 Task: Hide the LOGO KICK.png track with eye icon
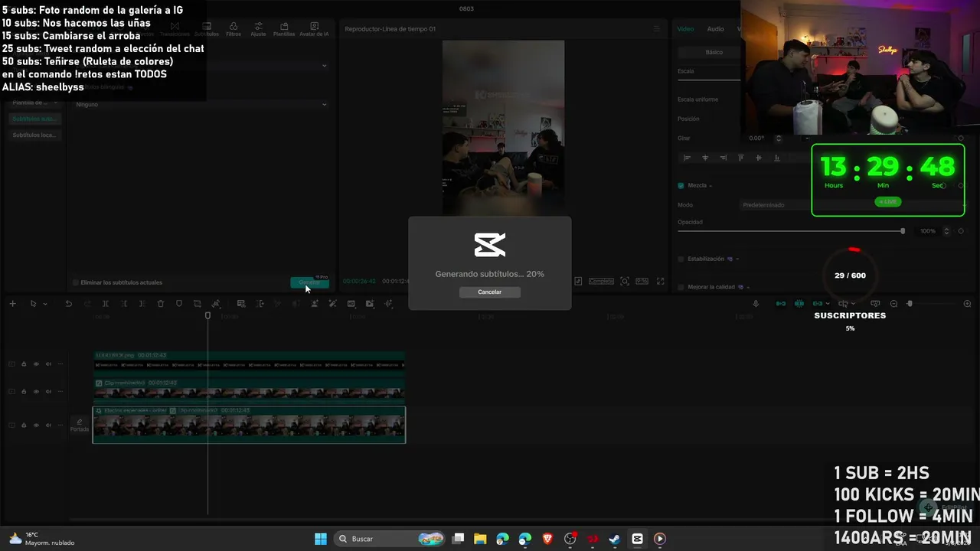[36, 364]
